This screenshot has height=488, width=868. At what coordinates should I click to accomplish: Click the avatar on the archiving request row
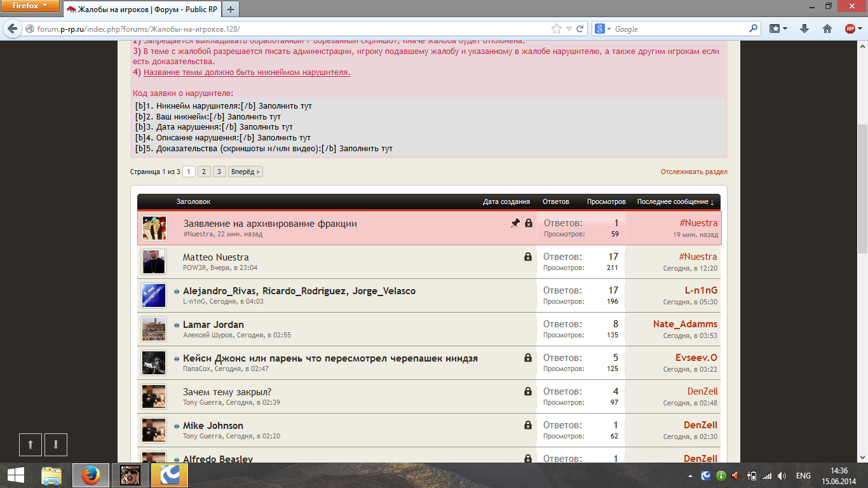pyautogui.click(x=154, y=228)
